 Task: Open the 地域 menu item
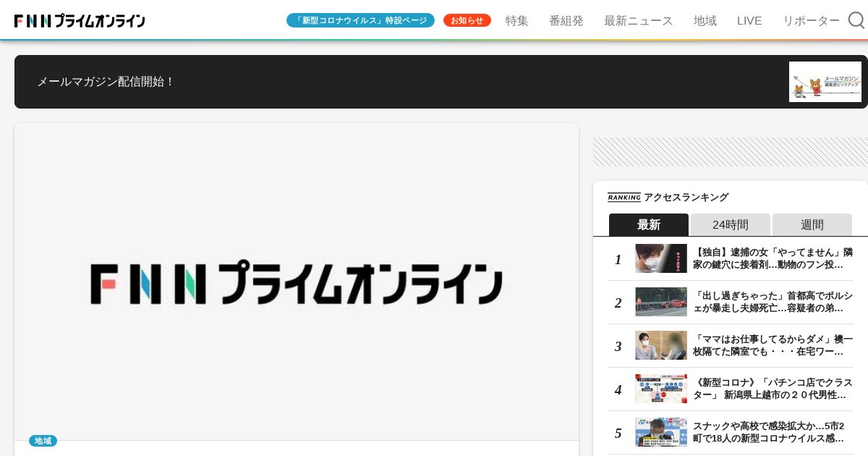point(705,21)
